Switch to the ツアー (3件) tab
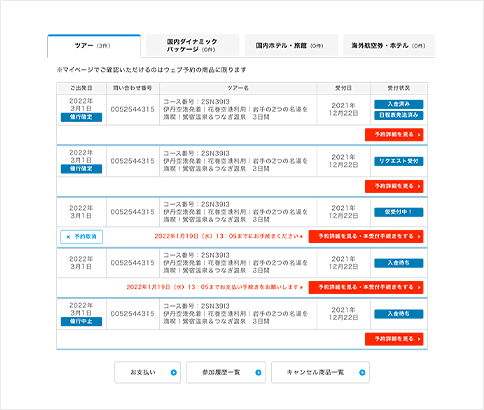 click(x=94, y=46)
